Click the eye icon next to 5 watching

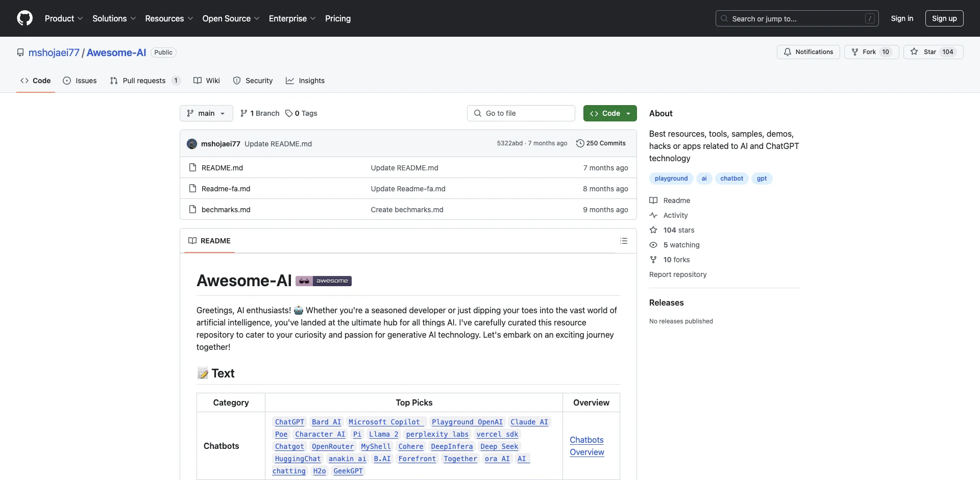653,244
